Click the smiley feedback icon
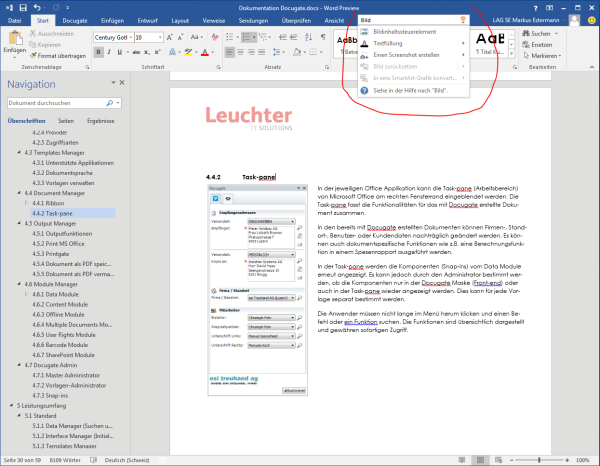The height and width of the screenshot is (466, 600). click(x=592, y=20)
